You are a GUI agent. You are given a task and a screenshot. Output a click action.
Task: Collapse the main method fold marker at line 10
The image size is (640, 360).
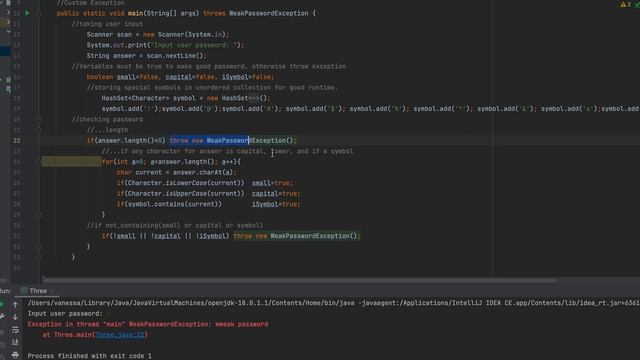tap(39, 13)
